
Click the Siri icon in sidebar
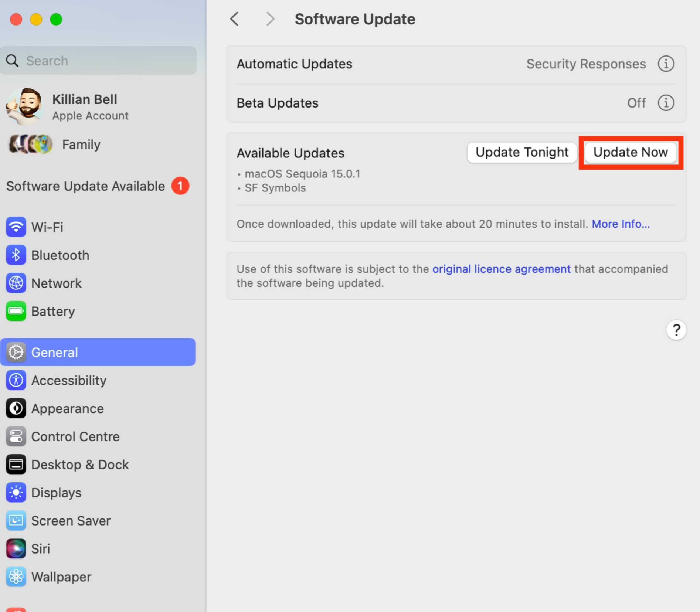pos(16,548)
